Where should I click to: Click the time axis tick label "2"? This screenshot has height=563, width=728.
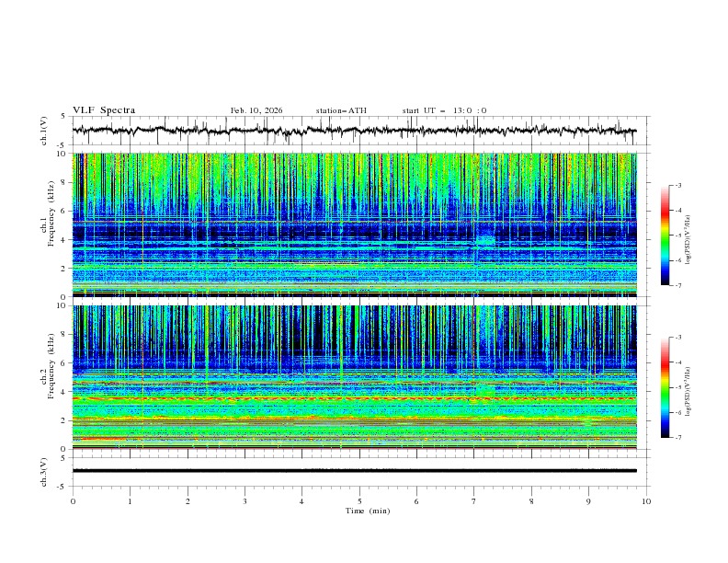click(188, 501)
